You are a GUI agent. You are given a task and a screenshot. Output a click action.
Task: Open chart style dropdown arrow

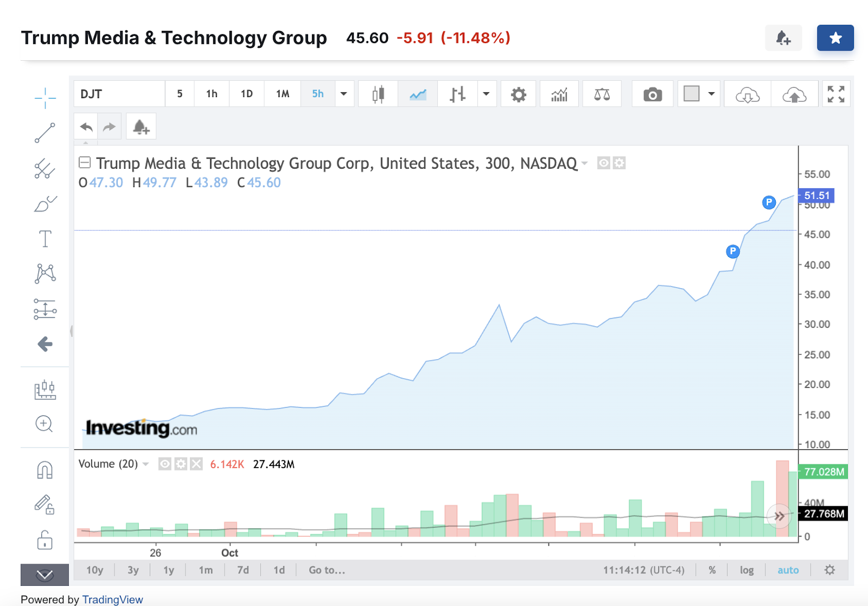coord(486,94)
